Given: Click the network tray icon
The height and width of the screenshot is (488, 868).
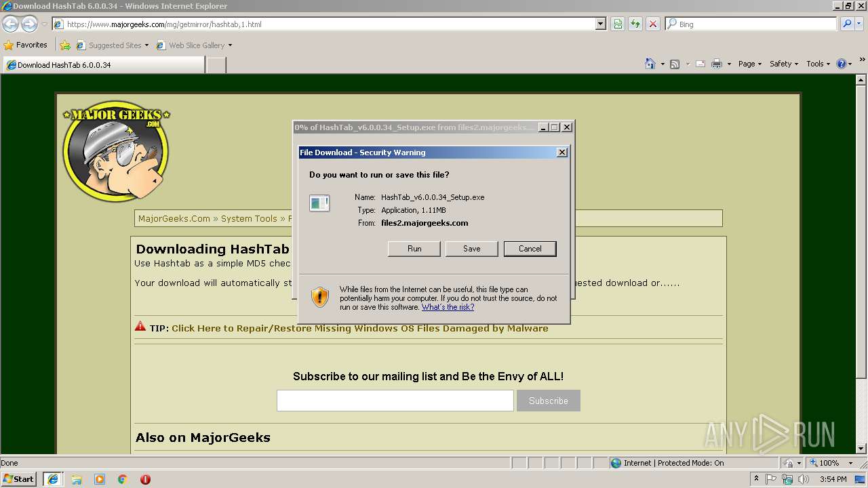Looking at the screenshot, I should [788, 479].
